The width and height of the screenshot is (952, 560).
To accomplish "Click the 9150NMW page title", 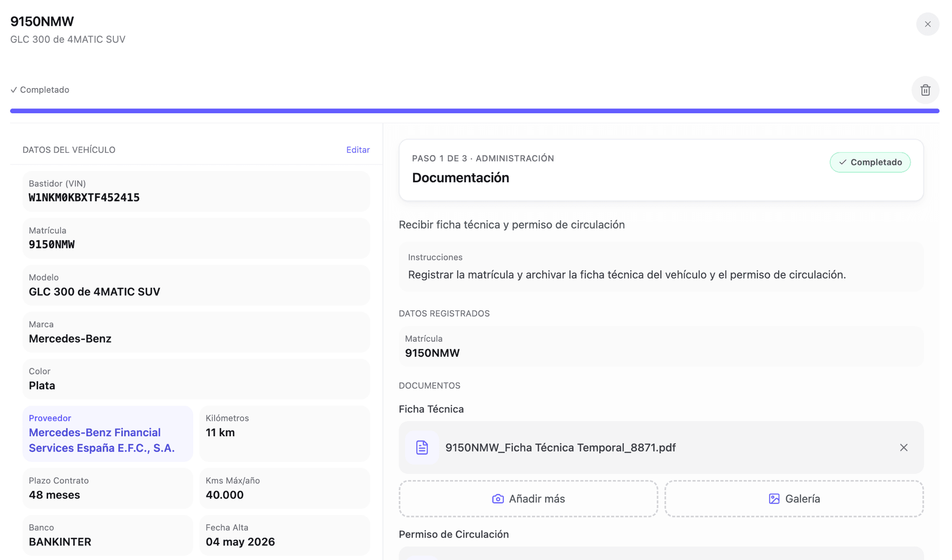I will pyautogui.click(x=42, y=21).
